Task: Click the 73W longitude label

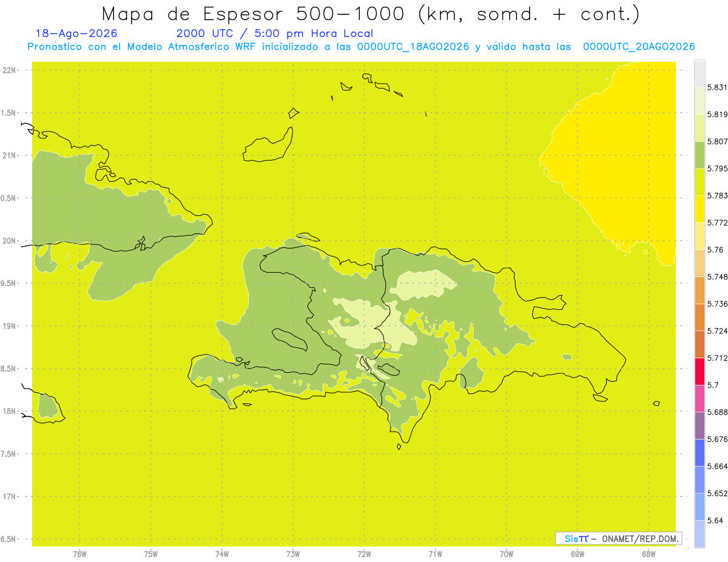Action: tap(293, 554)
